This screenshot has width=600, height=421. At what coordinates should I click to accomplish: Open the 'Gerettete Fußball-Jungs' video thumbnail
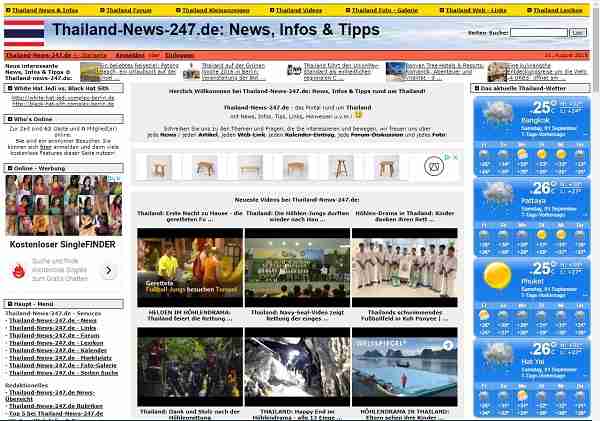tap(190, 268)
